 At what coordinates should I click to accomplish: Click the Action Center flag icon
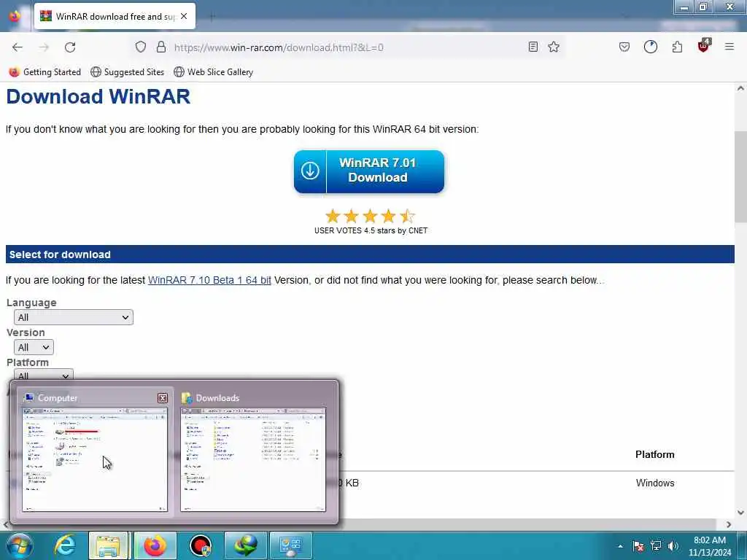pyautogui.click(x=638, y=546)
